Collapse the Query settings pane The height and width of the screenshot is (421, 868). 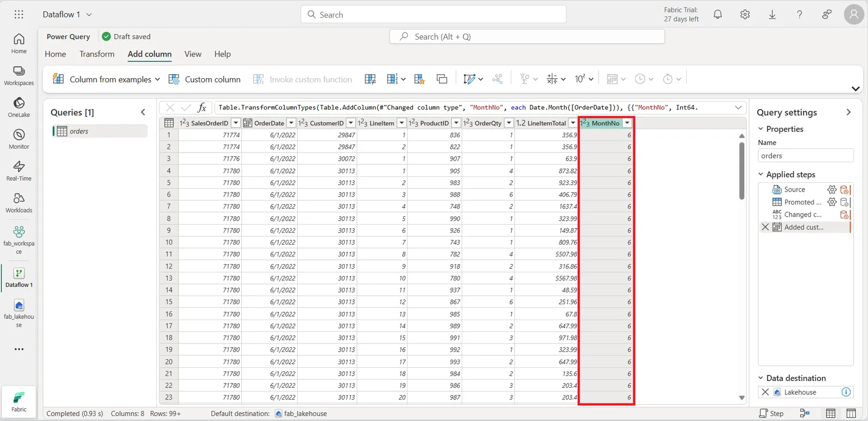tap(848, 112)
